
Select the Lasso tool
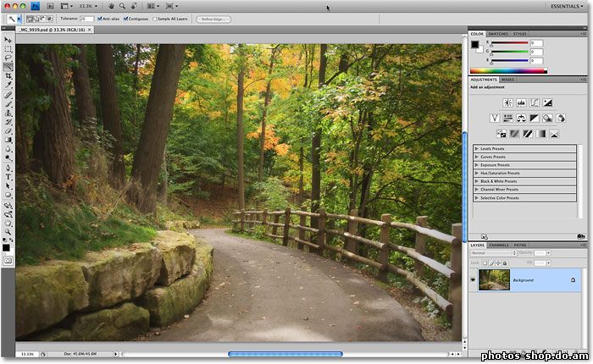point(8,58)
